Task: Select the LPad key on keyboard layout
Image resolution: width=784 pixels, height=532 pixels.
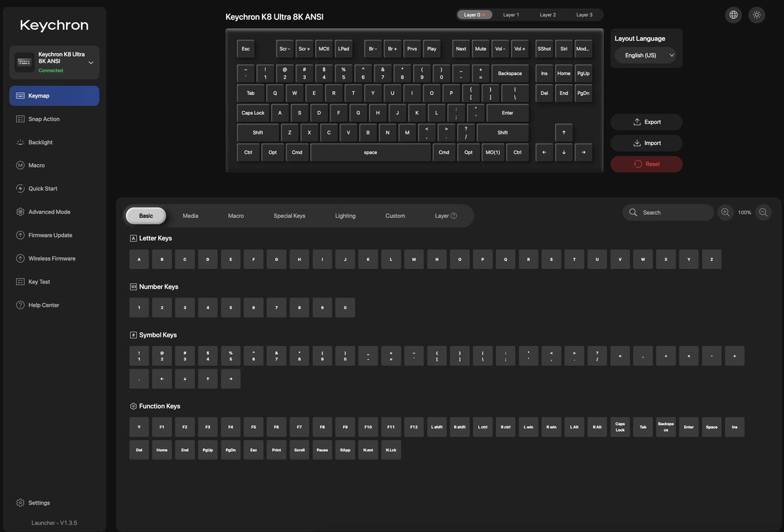Action: (x=344, y=49)
